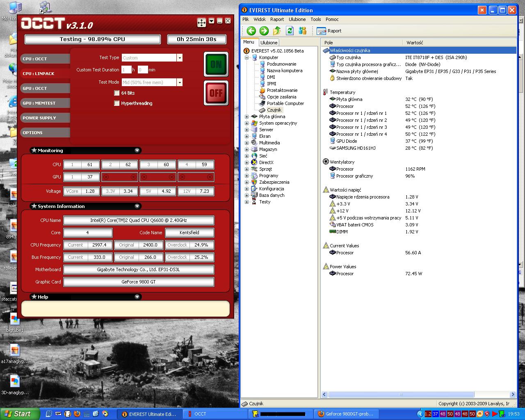Collapse the Komputer tree node
This screenshot has height=420, width=525.
(247, 57)
